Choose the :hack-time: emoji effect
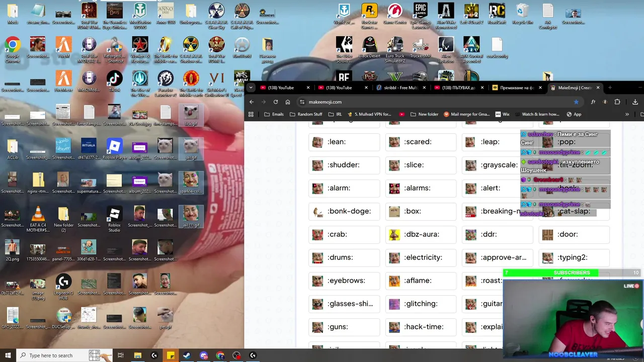 [x=421, y=327]
